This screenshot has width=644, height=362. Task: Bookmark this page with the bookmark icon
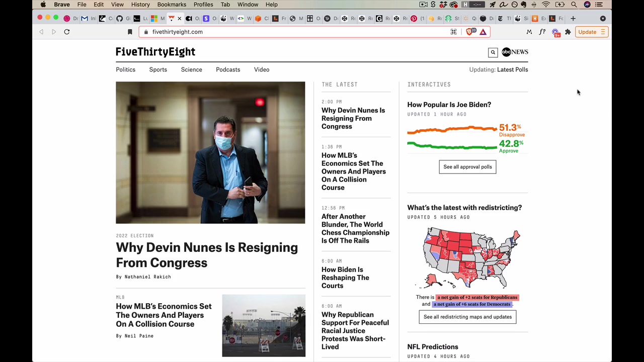point(130,32)
